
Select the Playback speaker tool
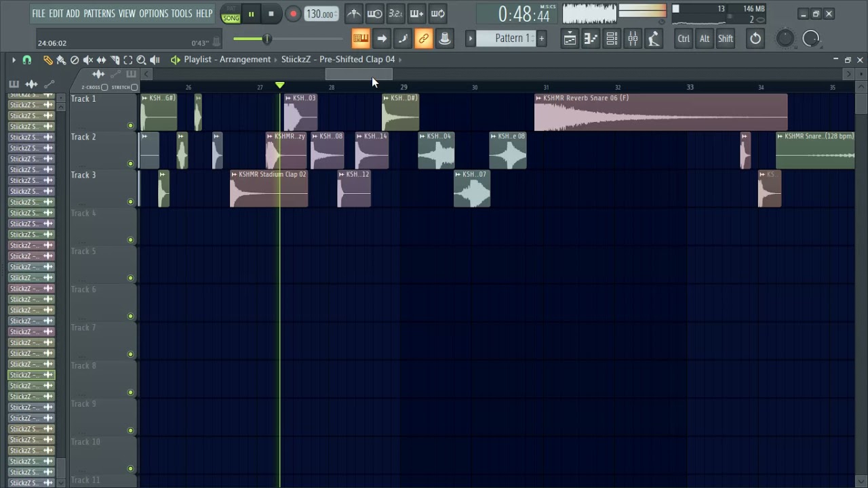(155, 60)
